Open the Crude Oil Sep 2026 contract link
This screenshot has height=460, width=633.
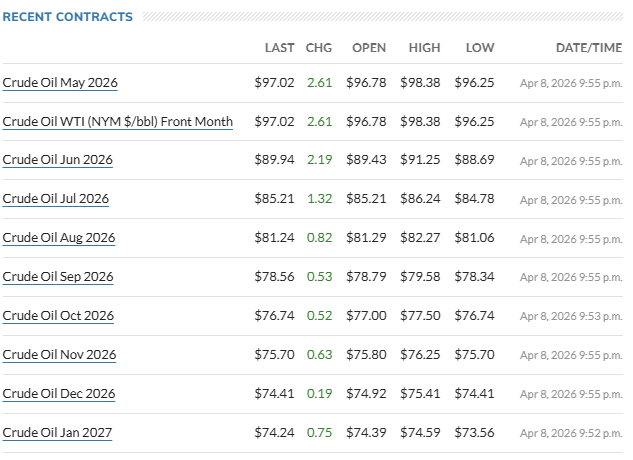tap(58, 277)
